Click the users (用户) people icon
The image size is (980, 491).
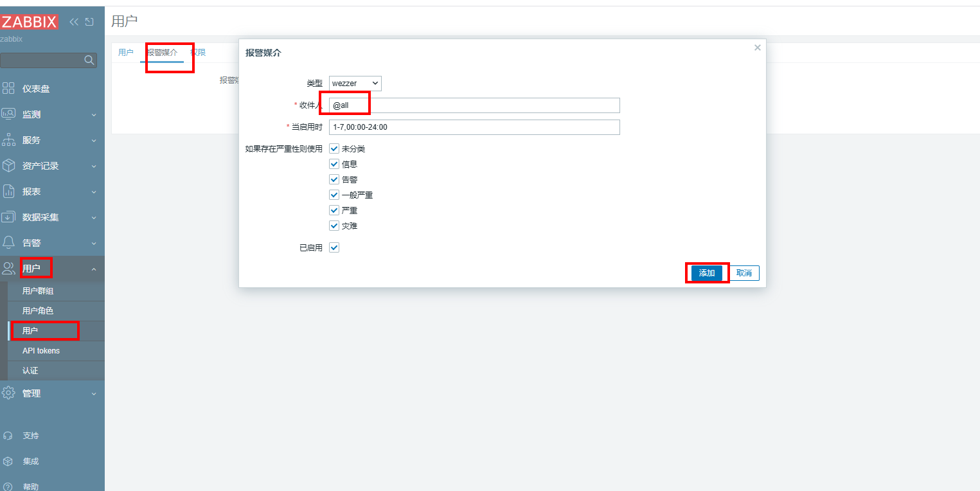click(x=8, y=269)
